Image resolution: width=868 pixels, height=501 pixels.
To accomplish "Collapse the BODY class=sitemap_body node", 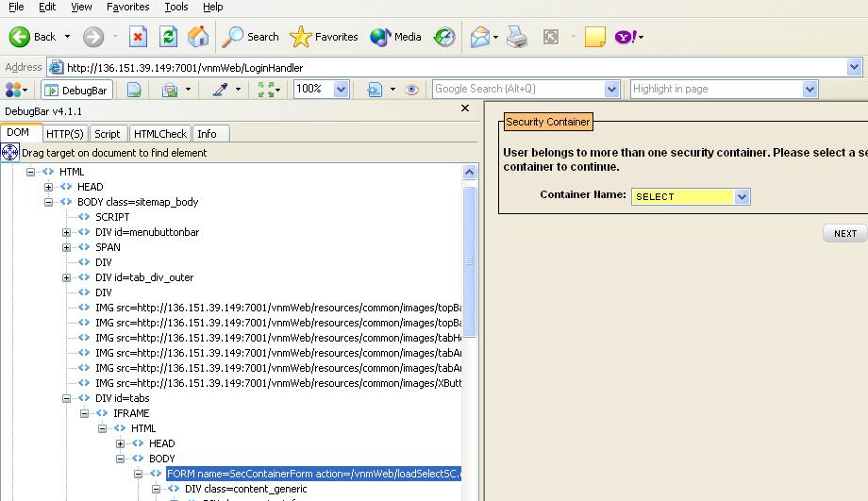I will coord(49,202).
